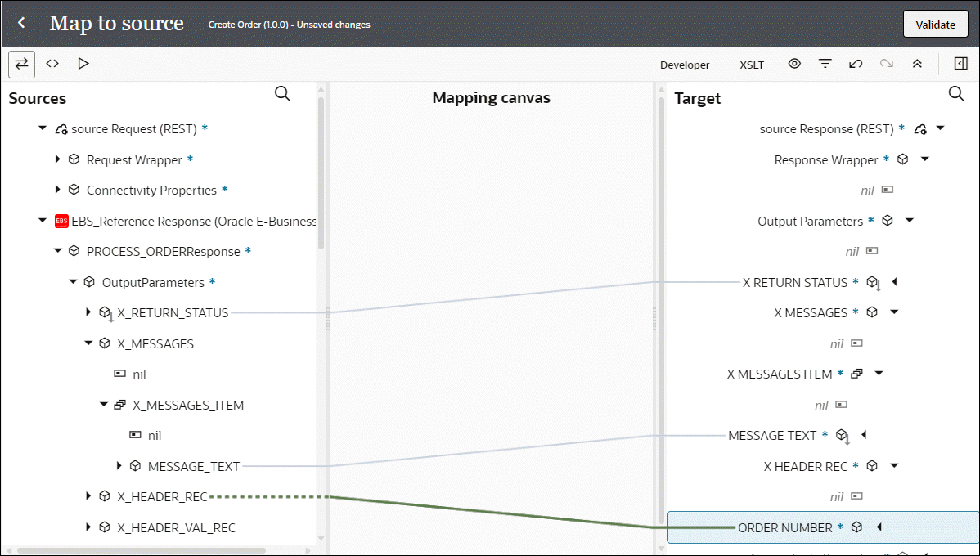Expand Connectivity Properties source node
Screen dimensions: 980x556
pos(57,190)
